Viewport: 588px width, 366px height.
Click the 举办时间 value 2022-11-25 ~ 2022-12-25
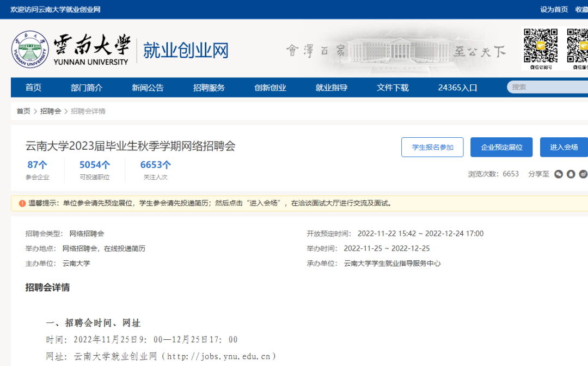pos(387,248)
